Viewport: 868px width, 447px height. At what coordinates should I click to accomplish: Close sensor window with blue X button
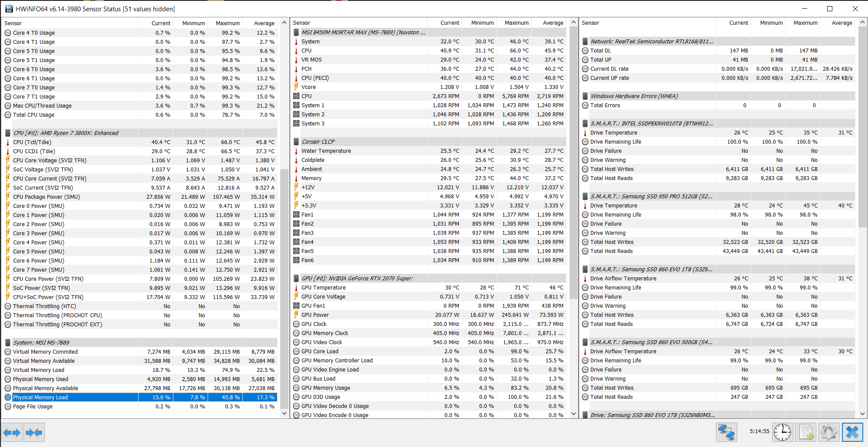click(x=852, y=432)
